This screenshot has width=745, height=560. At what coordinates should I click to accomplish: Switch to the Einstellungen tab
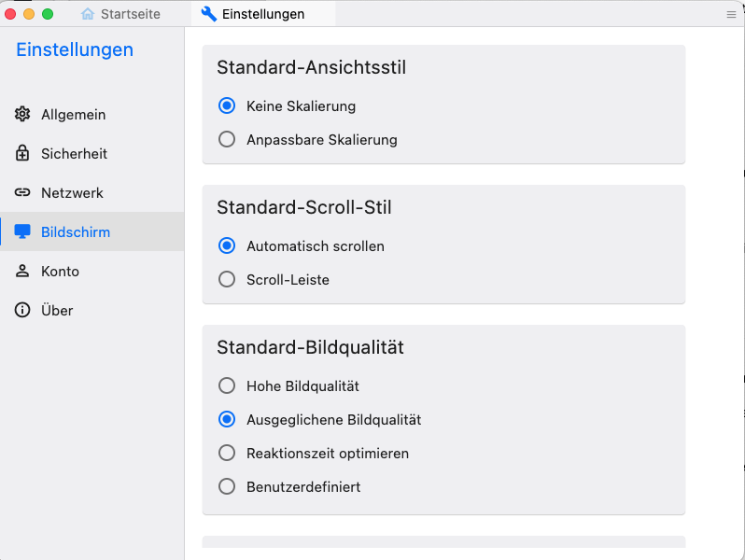(x=262, y=14)
